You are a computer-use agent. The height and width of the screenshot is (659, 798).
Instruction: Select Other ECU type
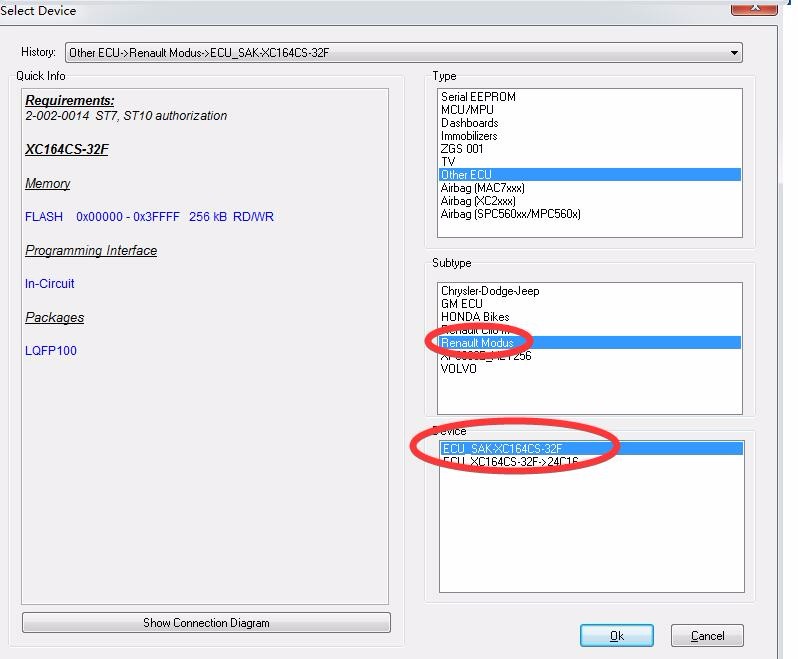[589, 175]
